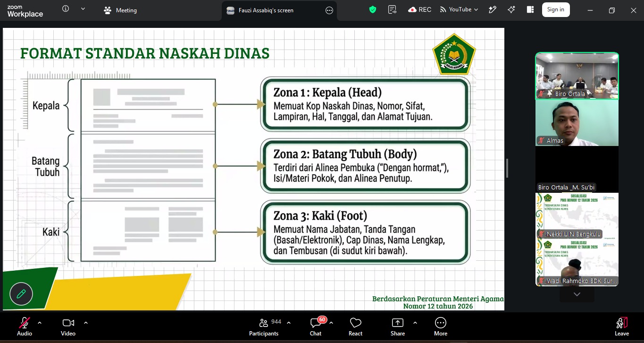
Task: Open the annotate pen tool in title bar
Action: 493,9
